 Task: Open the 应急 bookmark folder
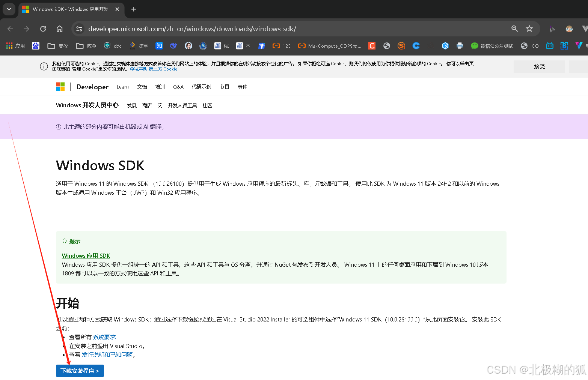pos(86,46)
